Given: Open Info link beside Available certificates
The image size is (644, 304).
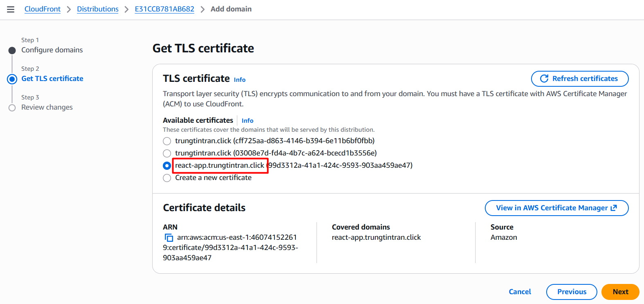Looking at the screenshot, I should point(248,121).
